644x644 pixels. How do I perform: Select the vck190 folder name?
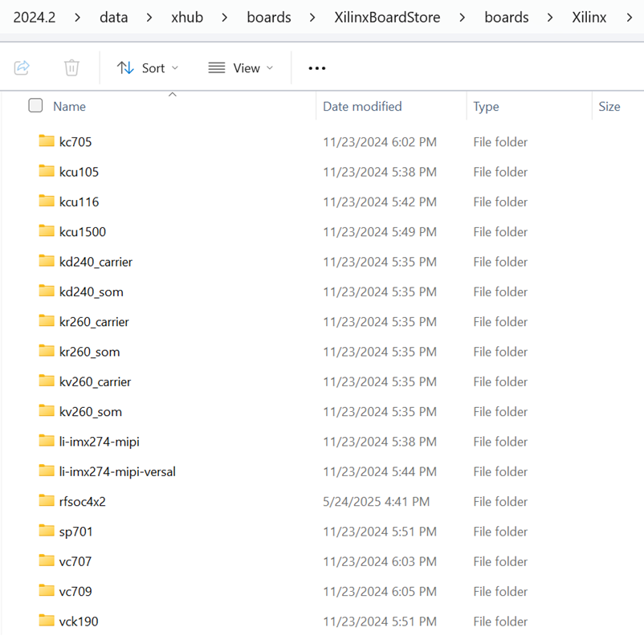79,622
